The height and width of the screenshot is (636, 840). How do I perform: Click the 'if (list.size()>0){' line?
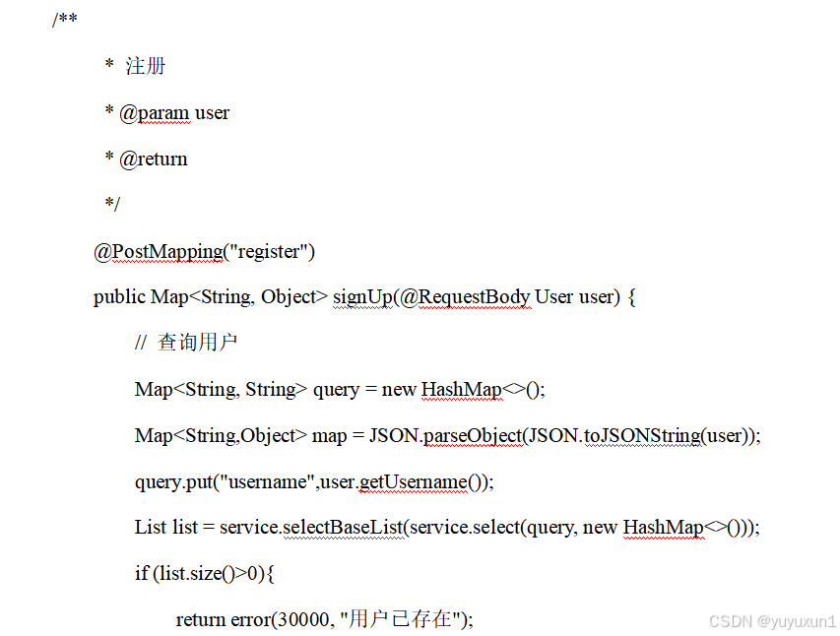(x=205, y=574)
